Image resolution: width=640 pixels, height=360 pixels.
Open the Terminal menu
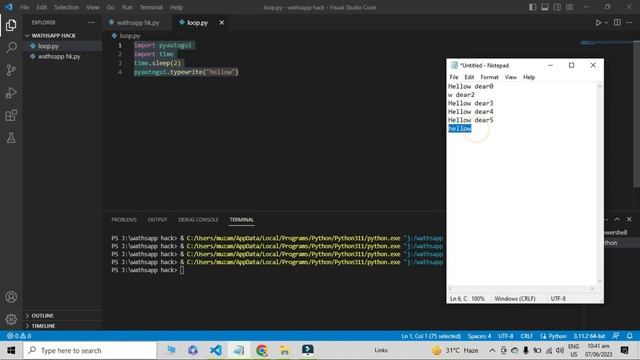click(x=151, y=7)
